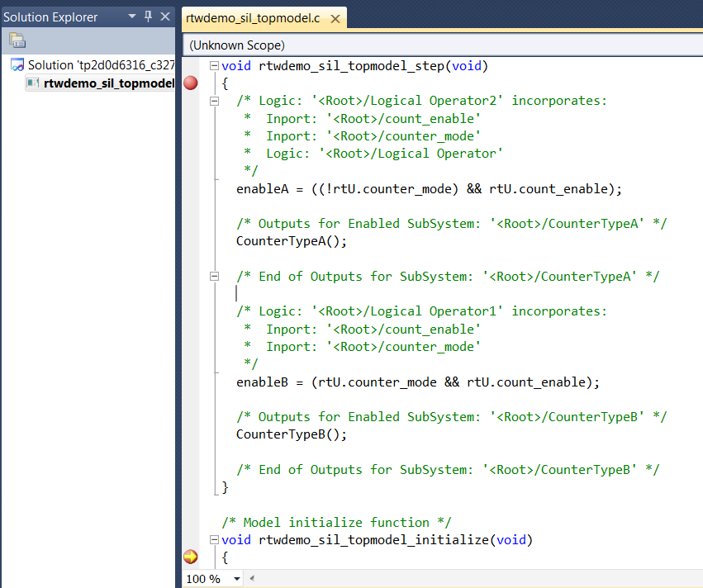Select the Solution 'tp2d0d6316_c327' node
This screenshot has width=703, height=588.
(x=101, y=65)
